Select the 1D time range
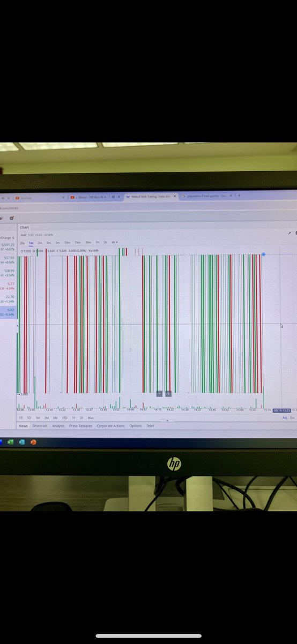This screenshot has height=644, width=297. tap(21, 418)
